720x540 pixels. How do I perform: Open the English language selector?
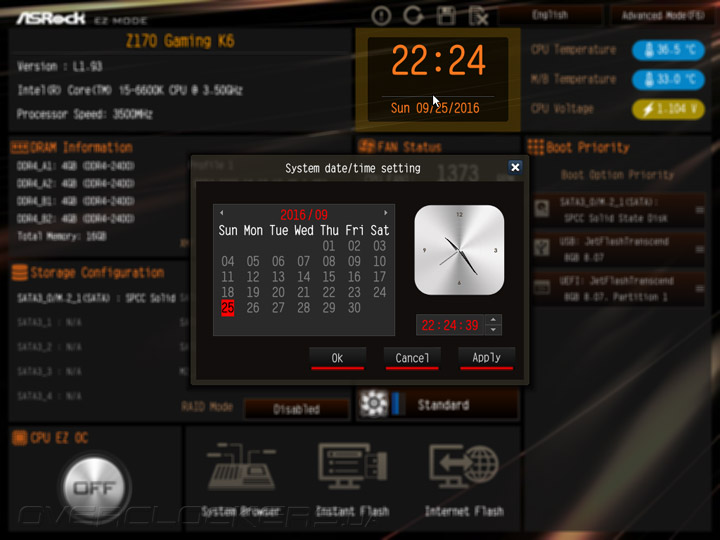[550, 15]
